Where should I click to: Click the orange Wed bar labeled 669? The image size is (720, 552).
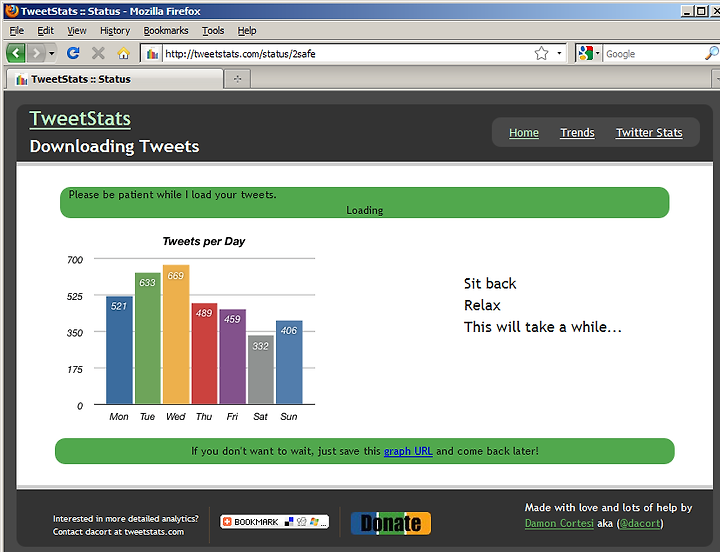point(176,335)
